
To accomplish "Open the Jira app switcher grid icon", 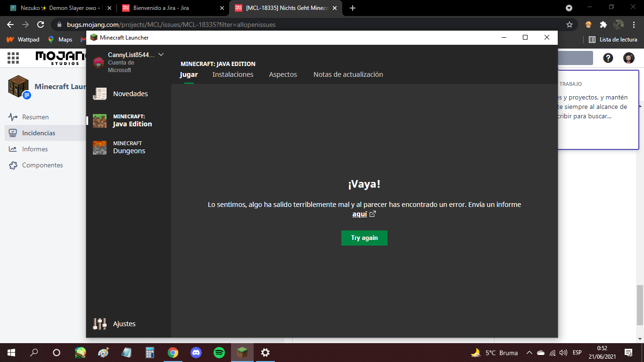I will (13, 58).
